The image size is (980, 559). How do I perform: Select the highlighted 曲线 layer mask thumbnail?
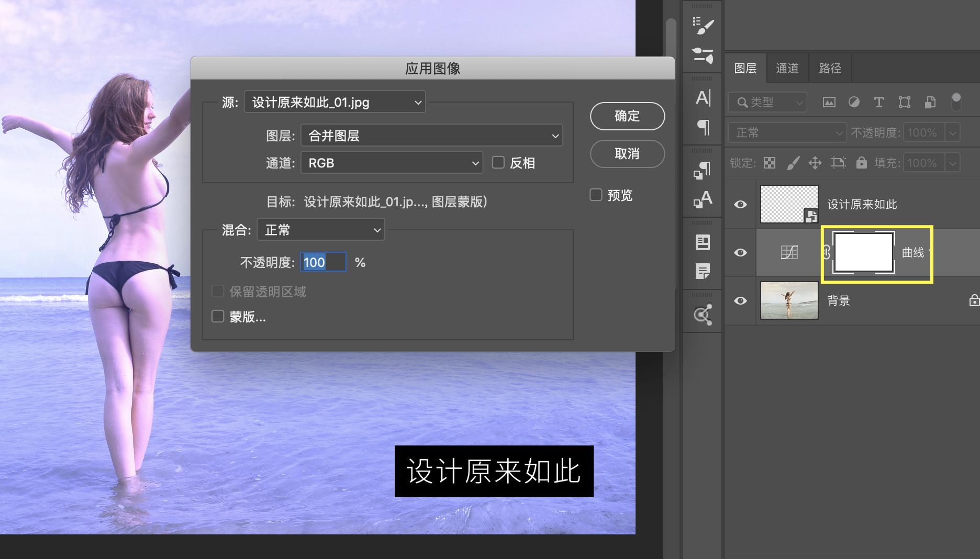click(864, 252)
